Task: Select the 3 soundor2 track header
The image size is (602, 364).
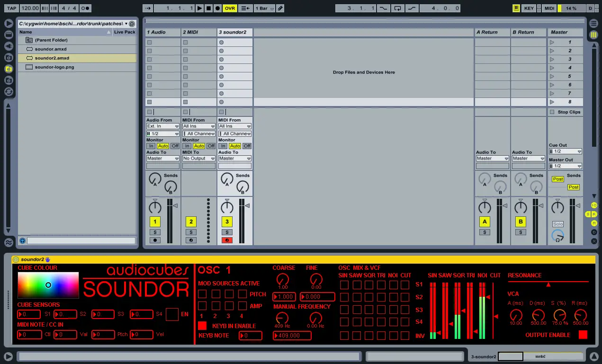Action: point(235,32)
